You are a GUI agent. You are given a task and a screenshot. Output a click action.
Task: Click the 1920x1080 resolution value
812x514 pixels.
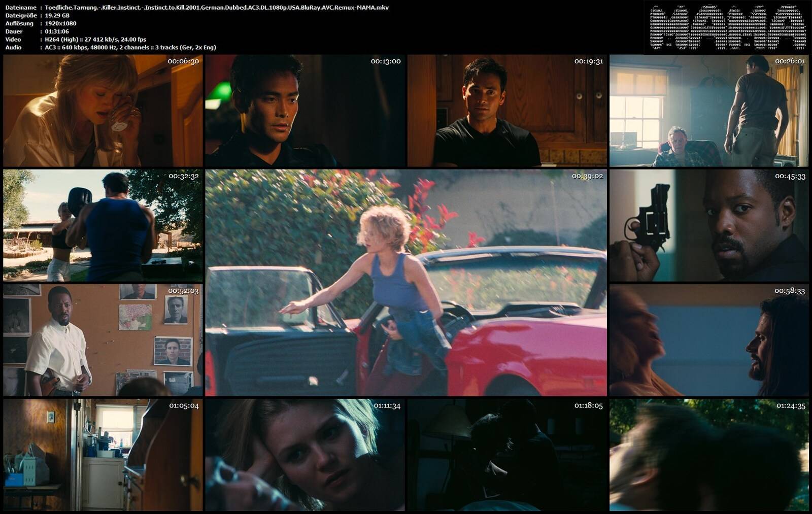point(60,23)
